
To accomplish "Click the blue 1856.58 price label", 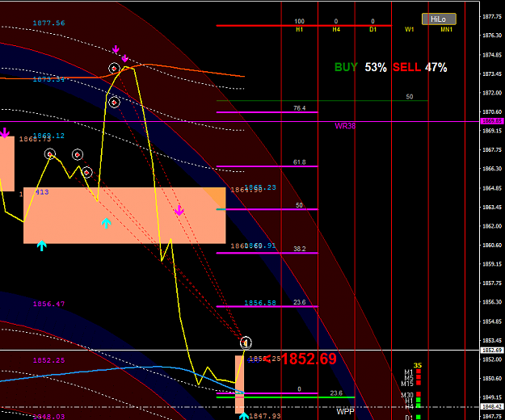I will coord(260,303).
